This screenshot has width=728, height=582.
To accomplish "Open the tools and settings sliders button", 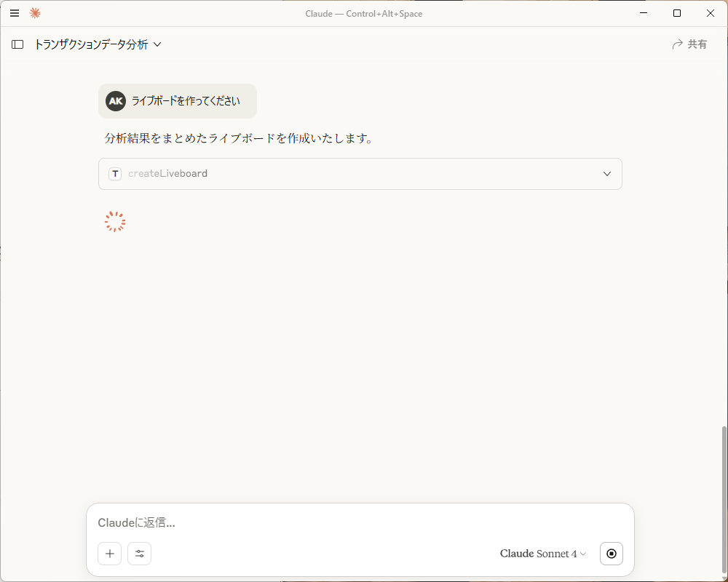I will [139, 554].
